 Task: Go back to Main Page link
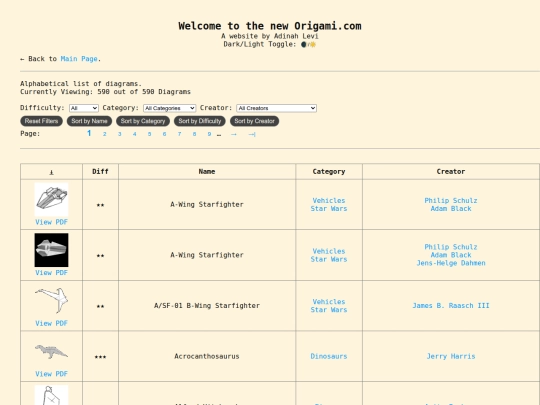79,59
